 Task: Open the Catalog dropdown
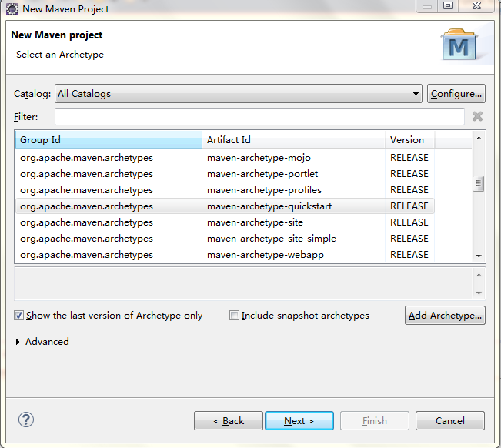coord(239,94)
